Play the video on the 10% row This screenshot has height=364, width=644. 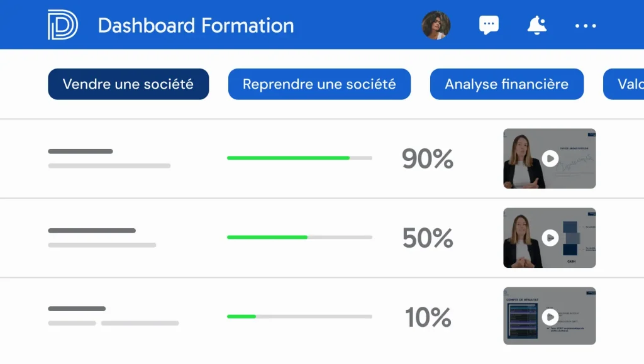(550, 316)
